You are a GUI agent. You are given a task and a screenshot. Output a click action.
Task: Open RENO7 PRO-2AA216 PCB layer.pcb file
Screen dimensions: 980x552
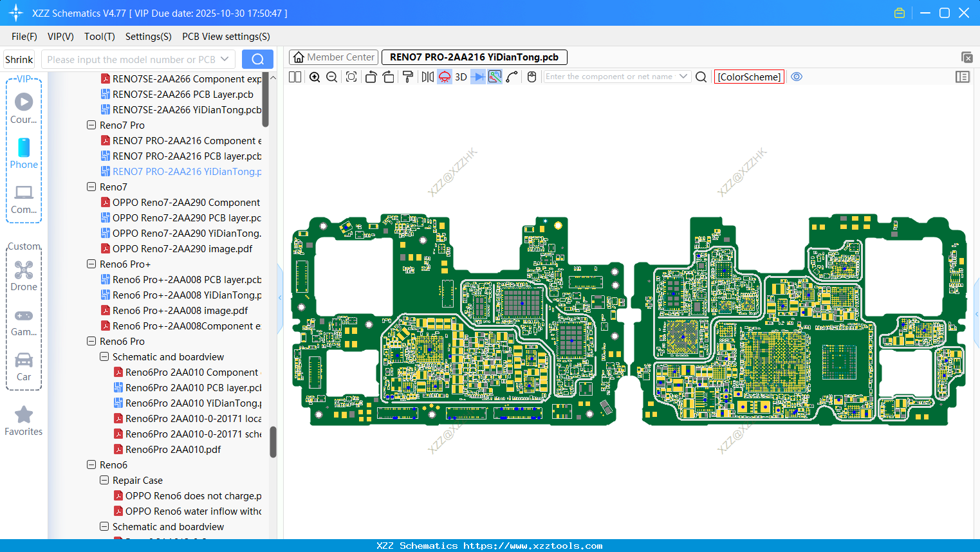coord(187,156)
